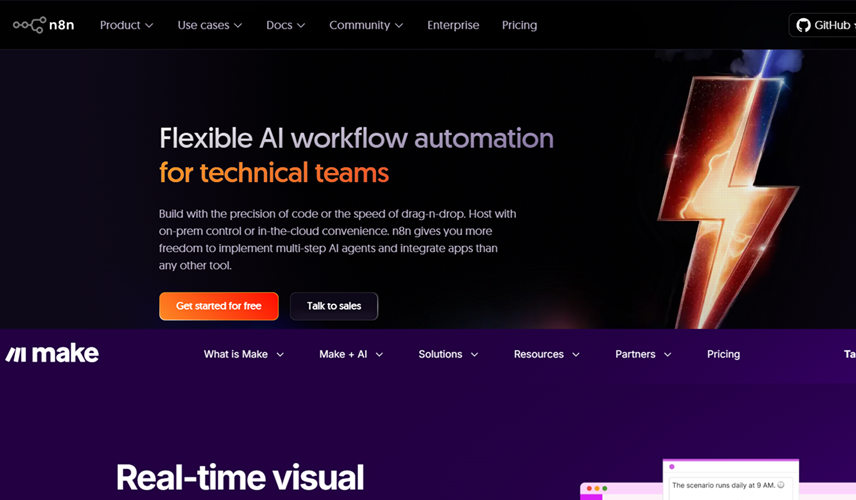Viewport: 856px width, 500px height.
Task: Expand the What is Make menu
Action: (243, 354)
